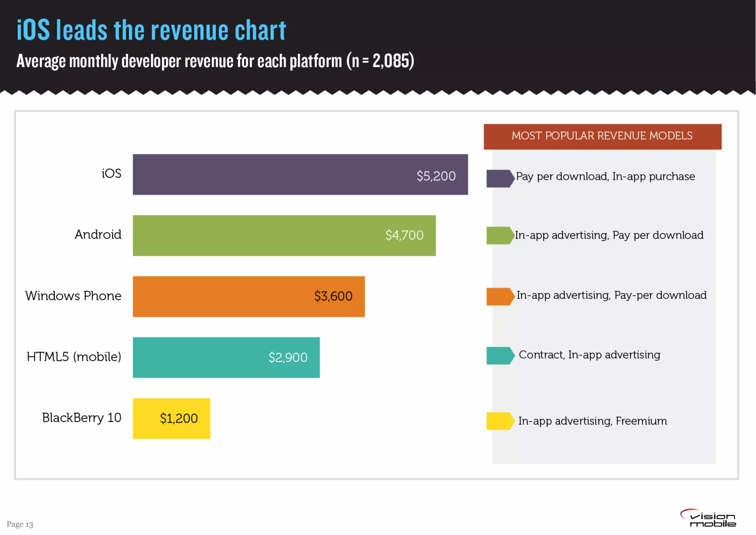
Task: Click 'In-app advertising, Freemium' text
Action: [592, 421]
